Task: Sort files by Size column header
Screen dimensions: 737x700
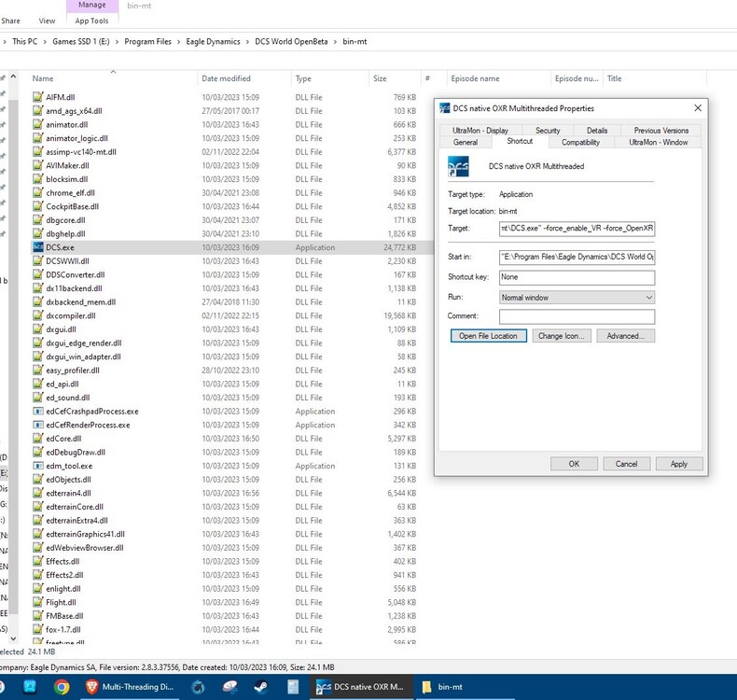Action: [x=395, y=78]
